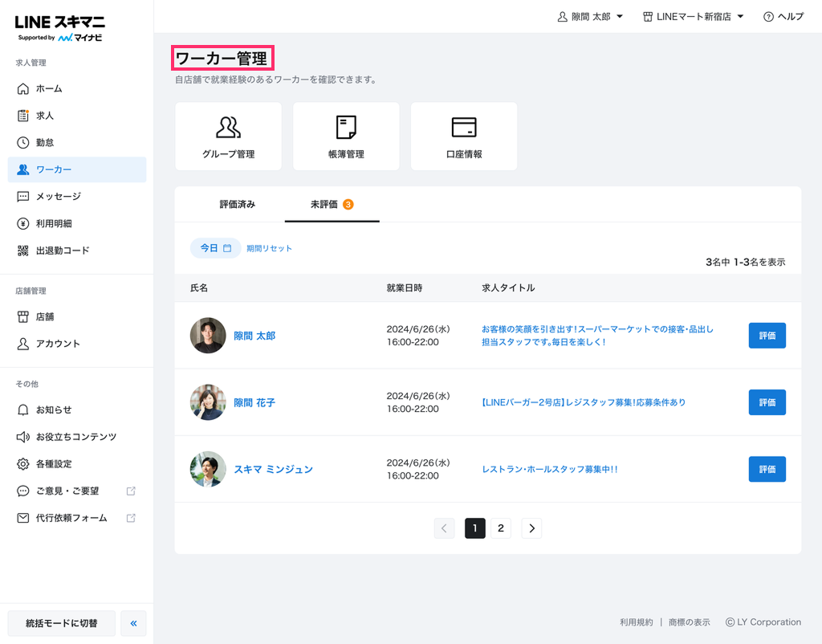Screen dimensions: 822x644
Task: Select the 未評価 tab
Action: (332, 205)
